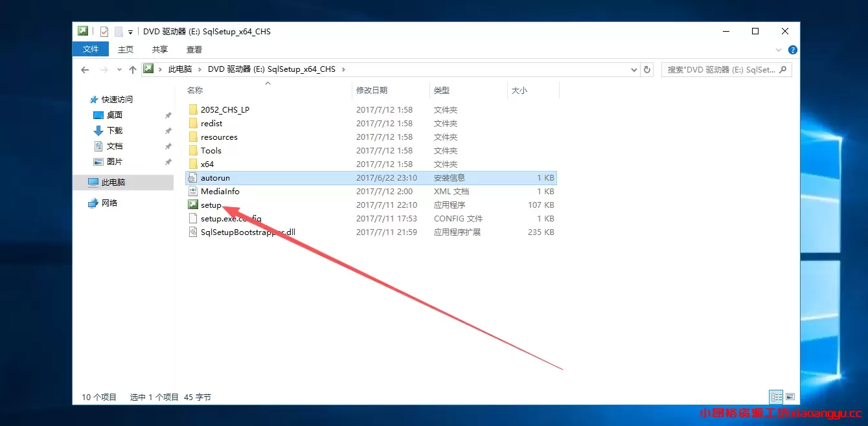Click the back navigation button
868x426 pixels.
[84, 69]
